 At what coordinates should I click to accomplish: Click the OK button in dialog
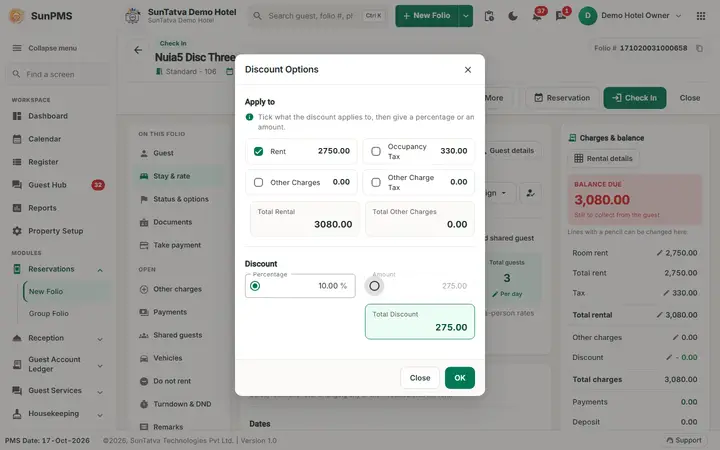click(x=460, y=378)
